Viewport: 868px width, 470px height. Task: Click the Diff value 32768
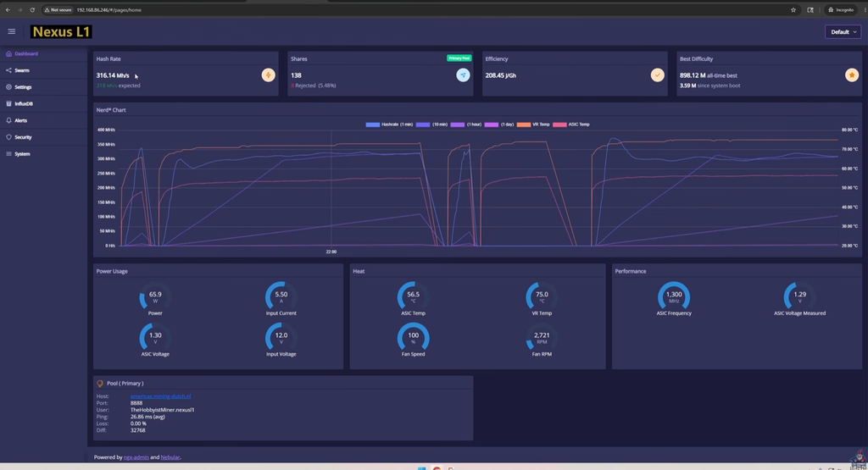click(138, 430)
